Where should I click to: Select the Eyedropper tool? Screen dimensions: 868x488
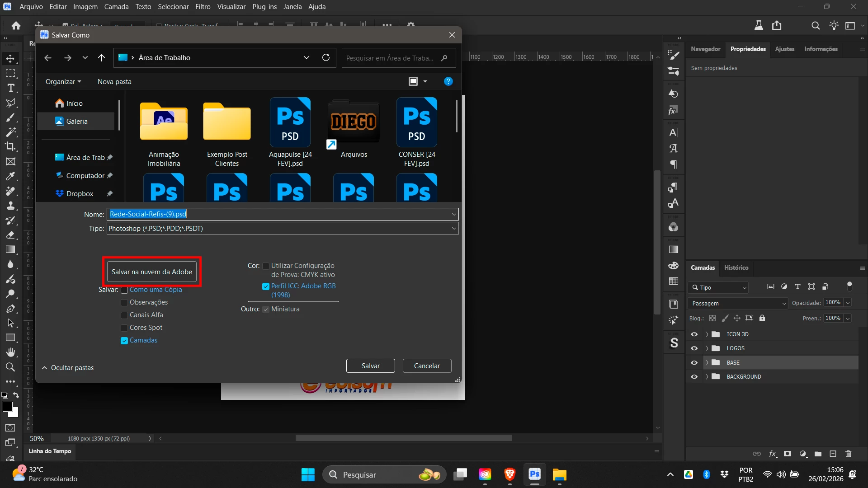point(11,176)
